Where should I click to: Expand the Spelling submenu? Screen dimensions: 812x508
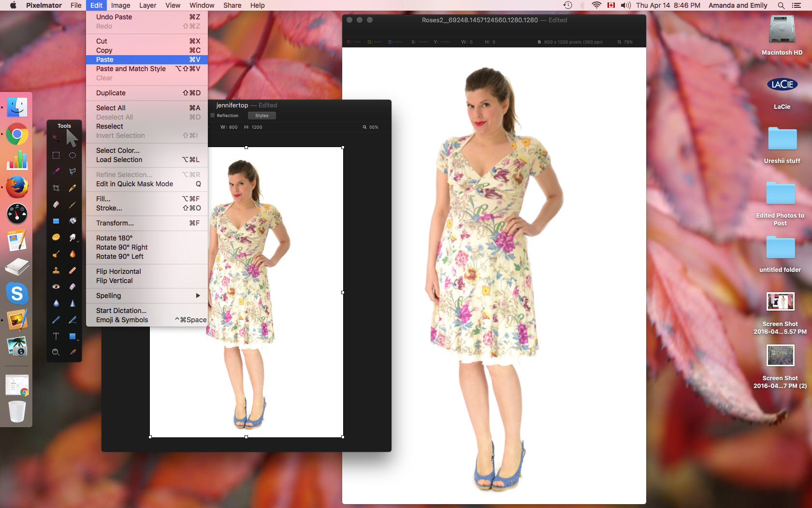[147, 296]
